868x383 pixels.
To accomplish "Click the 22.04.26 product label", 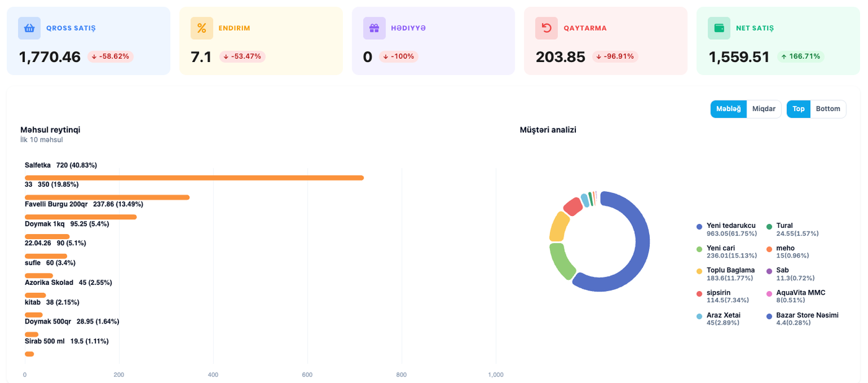I will 38,243.
